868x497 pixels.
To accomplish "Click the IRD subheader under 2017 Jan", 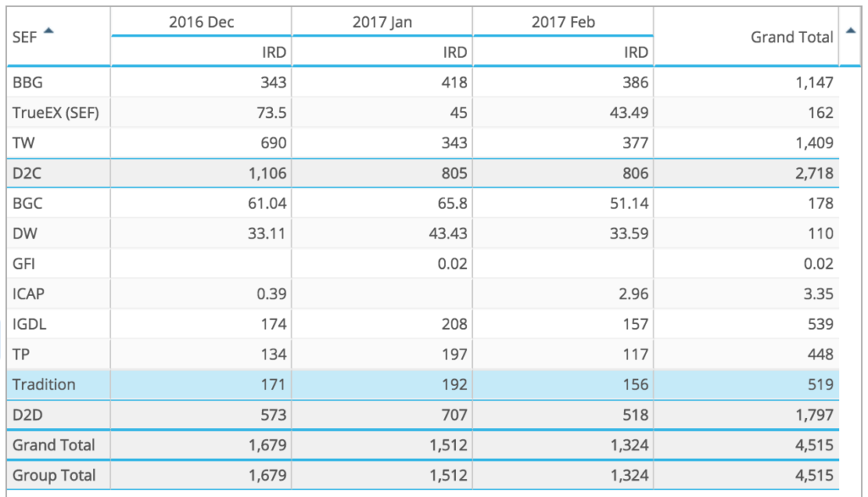I will (x=455, y=52).
